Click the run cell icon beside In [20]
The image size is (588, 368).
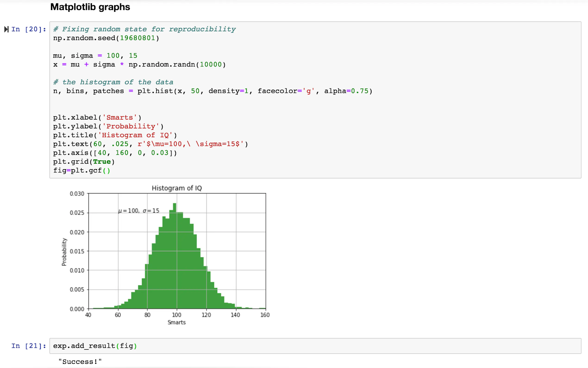tap(6, 29)
